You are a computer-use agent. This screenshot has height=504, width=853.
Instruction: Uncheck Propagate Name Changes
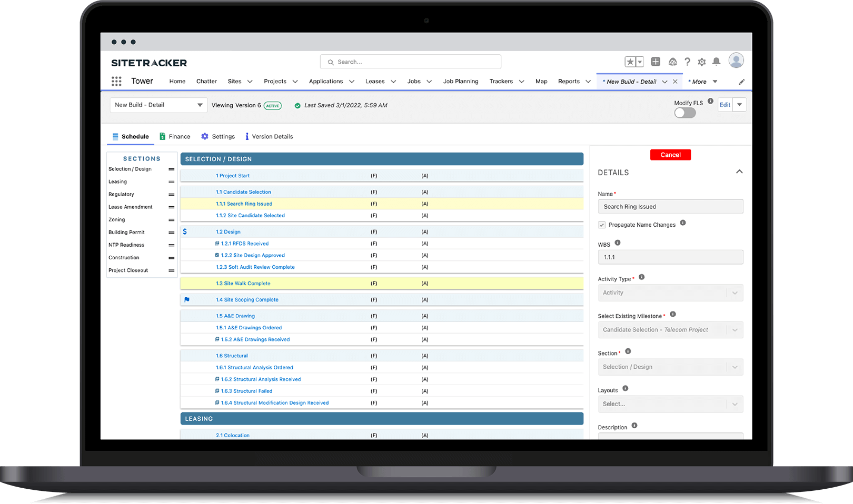coord(602,225)
